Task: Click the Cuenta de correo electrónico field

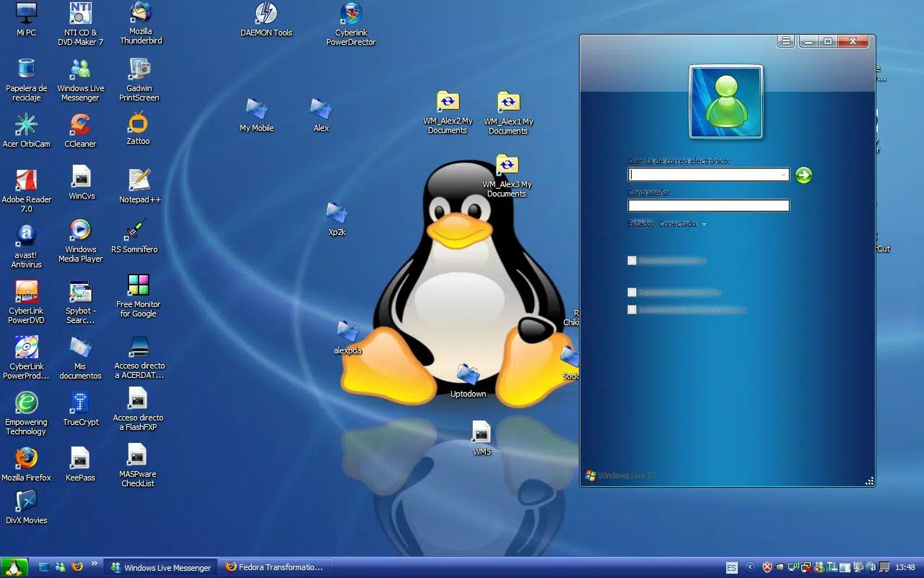Action: click(709, 175)
